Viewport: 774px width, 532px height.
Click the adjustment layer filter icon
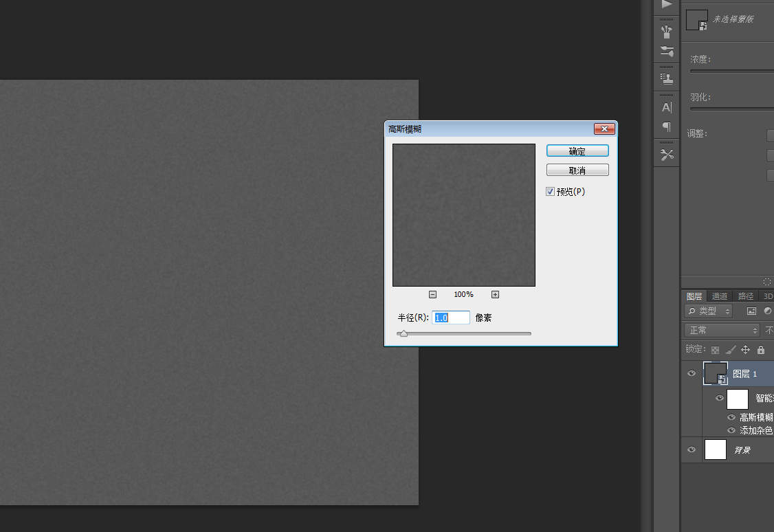pos(768,311)
